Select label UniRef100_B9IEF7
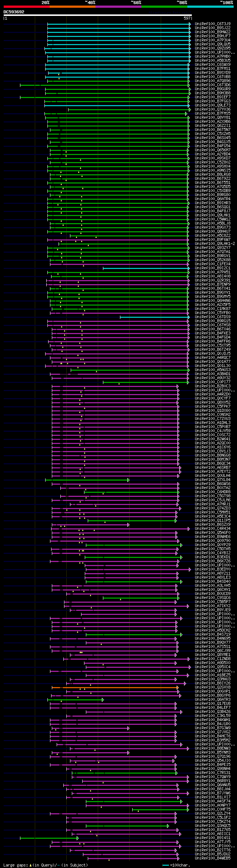Screen dimensions: 237x868 pos(213,97)
